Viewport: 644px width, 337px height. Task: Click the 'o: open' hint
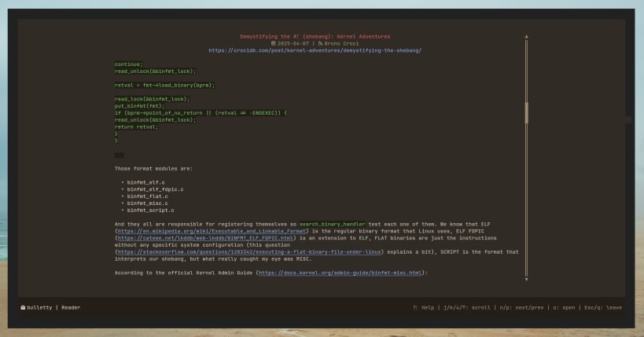pos(564,307)
